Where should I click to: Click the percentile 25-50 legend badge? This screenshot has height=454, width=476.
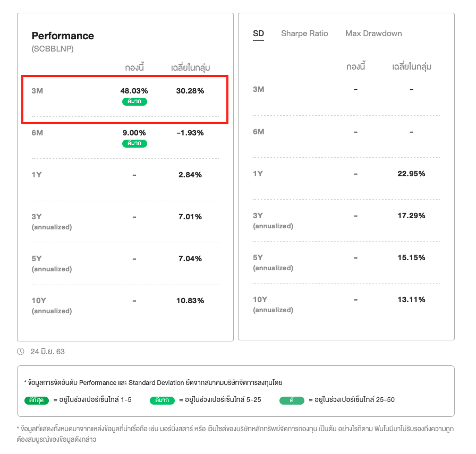[x=292, y=400]
